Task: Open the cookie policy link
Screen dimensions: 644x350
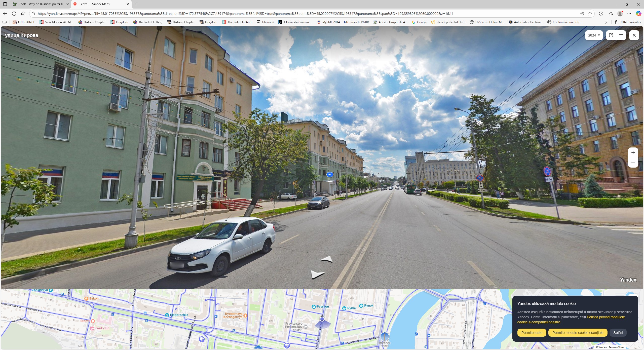Action: (x=605, y=317)
